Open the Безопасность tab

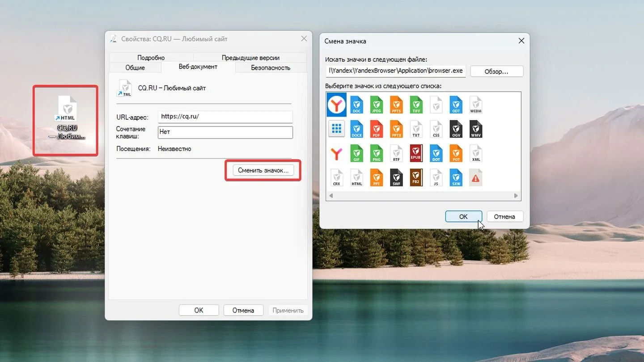point(271,67)
